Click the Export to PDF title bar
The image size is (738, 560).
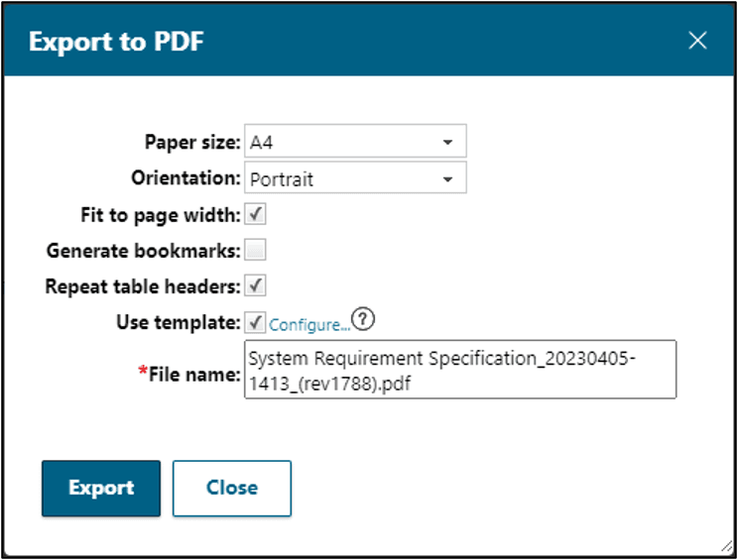pyautogui.click(x=298, y=41)
